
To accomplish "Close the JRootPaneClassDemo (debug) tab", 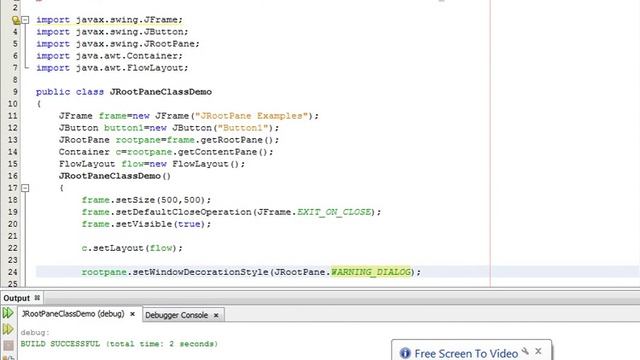I will [132, 314].
